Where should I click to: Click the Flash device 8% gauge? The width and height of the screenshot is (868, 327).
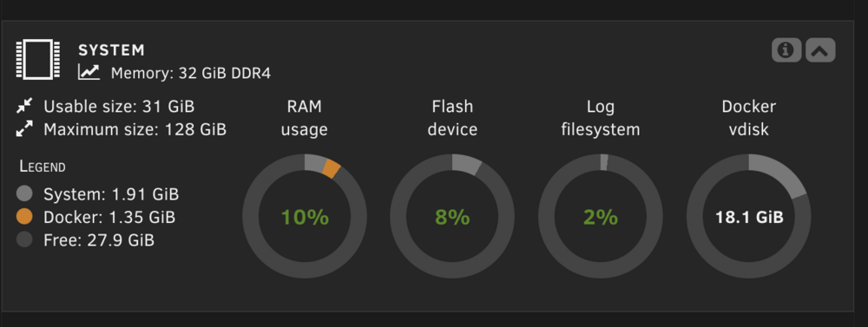tap(452, 216)
